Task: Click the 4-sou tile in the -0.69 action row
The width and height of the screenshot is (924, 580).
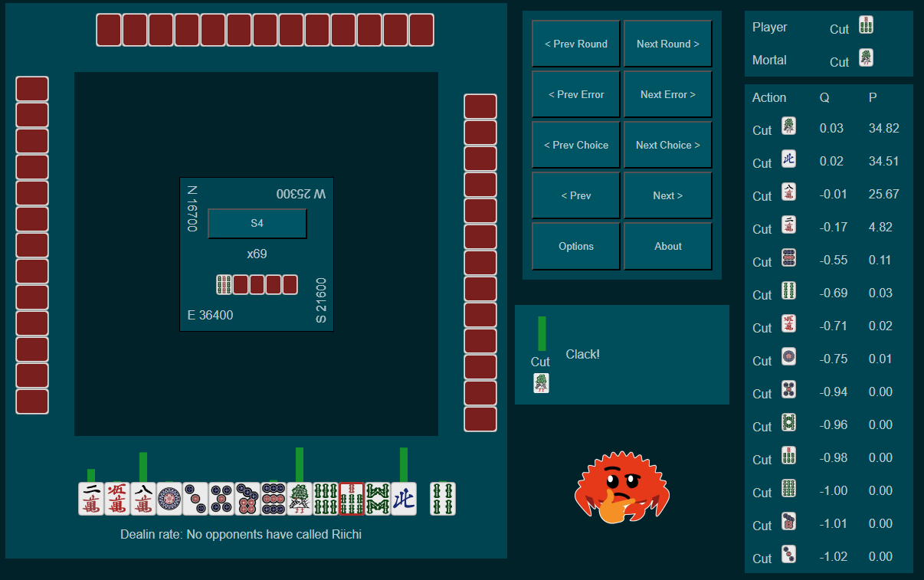Action: coord(788,291)
